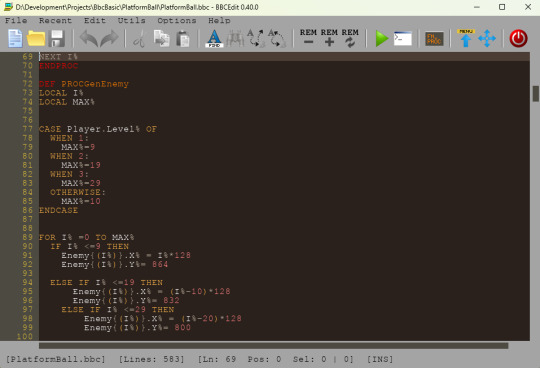Click the replace icon with arrow up
Viewport: 540px width, 368px height.
pyautogui.click(x=256, y=38)
